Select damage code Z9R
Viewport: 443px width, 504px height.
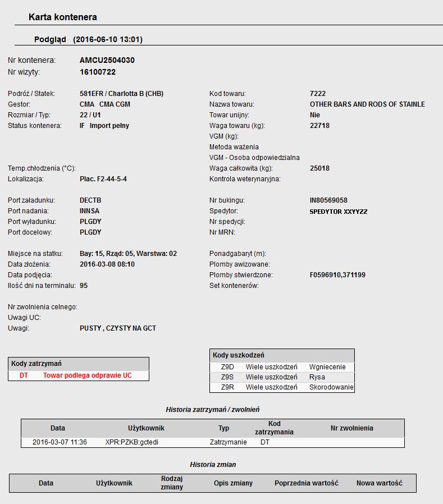click(227, 387)
